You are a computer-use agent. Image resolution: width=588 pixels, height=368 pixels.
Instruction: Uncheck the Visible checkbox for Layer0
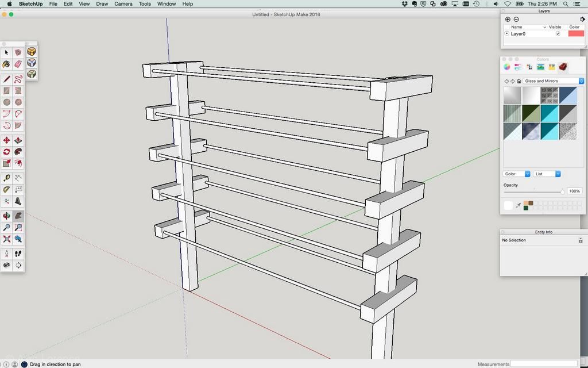pyautogui.click(x=558, y=34)
